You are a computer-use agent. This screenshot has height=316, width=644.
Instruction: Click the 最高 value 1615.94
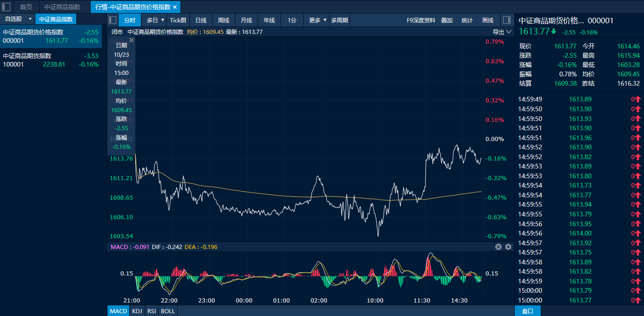coord(629,55)
